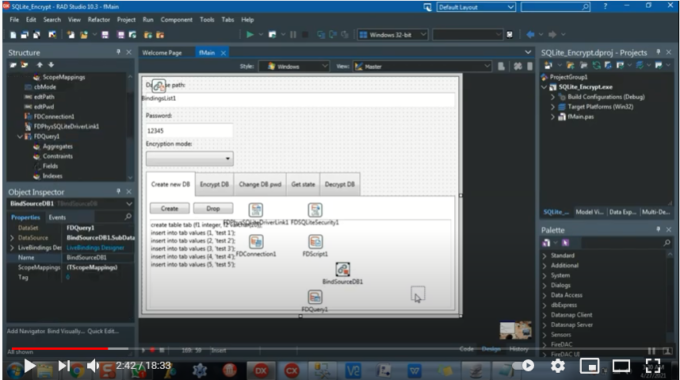
Task: Toggle the pin on Palette panel header
Action: (x=658, y=229)
